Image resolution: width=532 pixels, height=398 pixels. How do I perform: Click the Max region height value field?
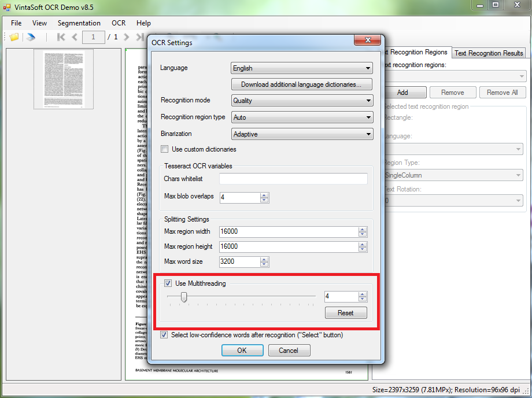289,246
